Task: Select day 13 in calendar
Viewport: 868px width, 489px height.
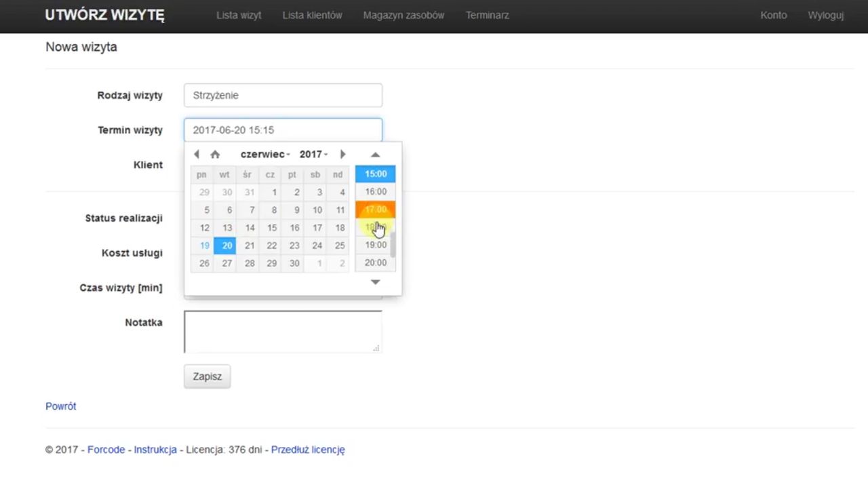Action: click(x=224, y=228)
